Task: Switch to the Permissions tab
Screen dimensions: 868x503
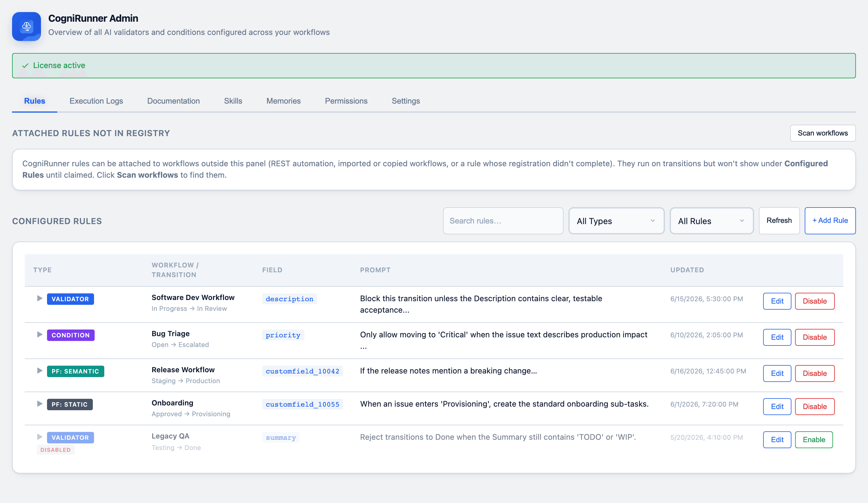Action: pos(346,101)
